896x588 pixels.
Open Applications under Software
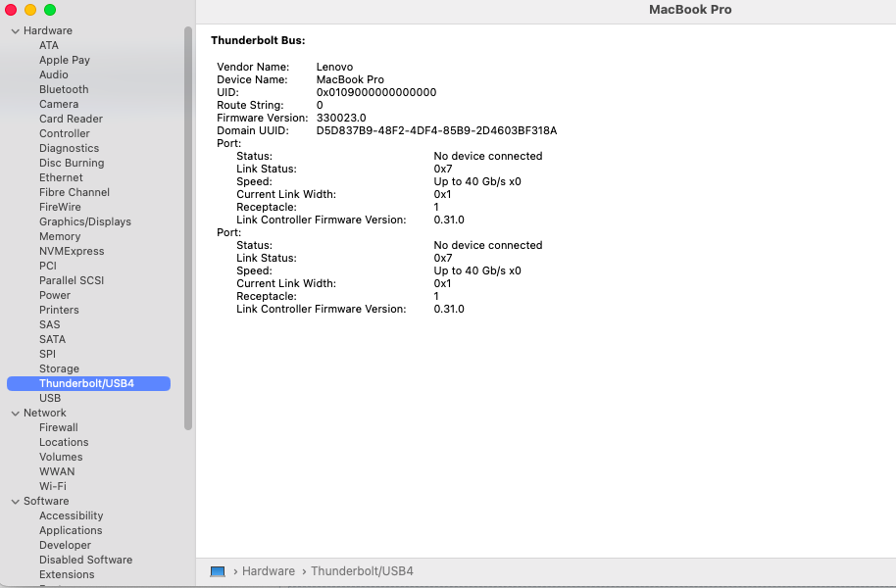coord(71,530)
